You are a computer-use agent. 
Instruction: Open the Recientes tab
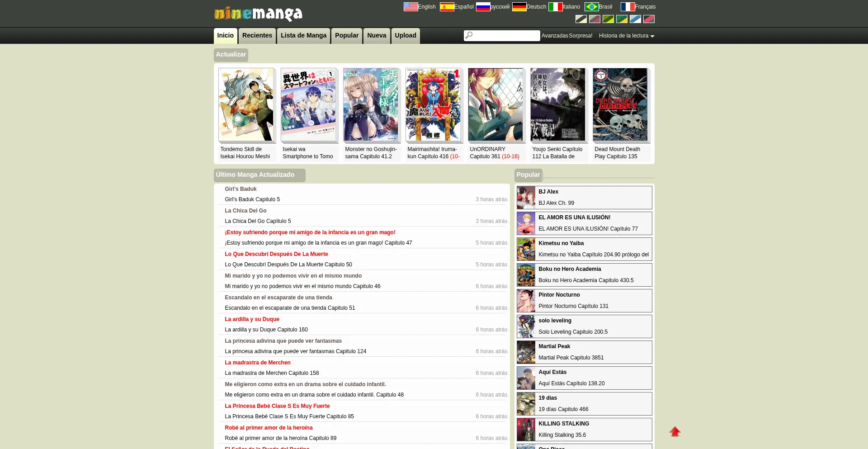click(x=257, y=36)
